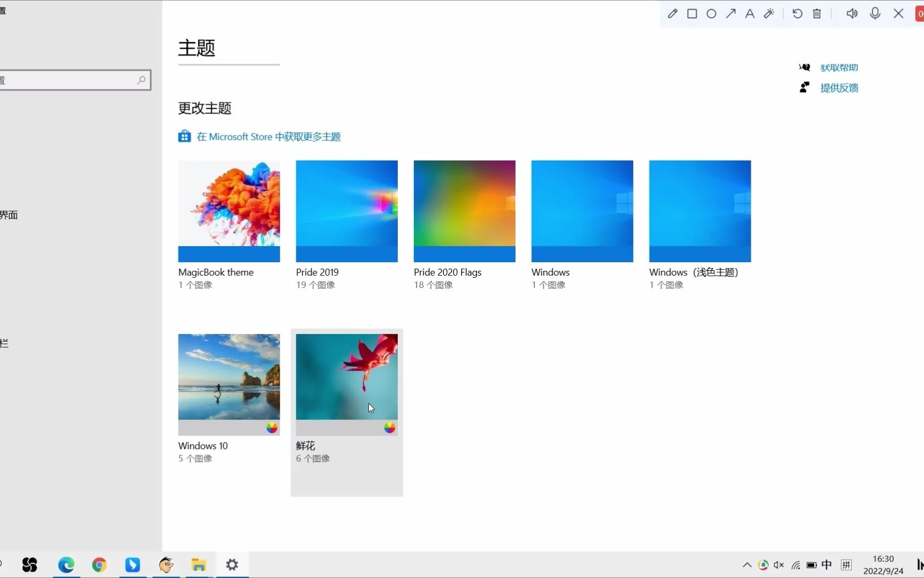Apply the 鲜花 theme

346,384
